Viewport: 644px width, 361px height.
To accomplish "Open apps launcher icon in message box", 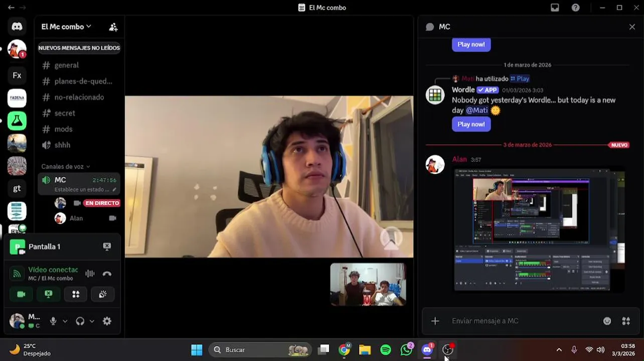I will point(626,321).
